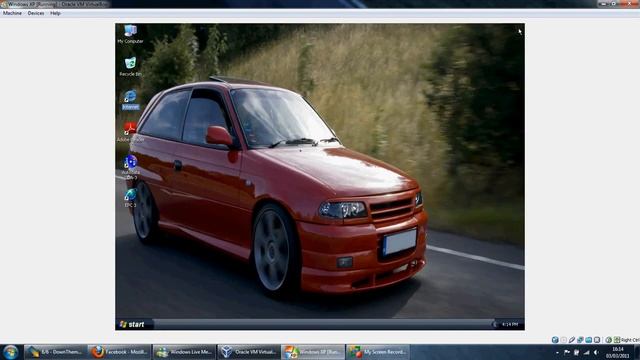Open the Recycle Bin in the VM
Image resolution: width=640 pixels, height=360 pixels.
[x=130, y=67]
